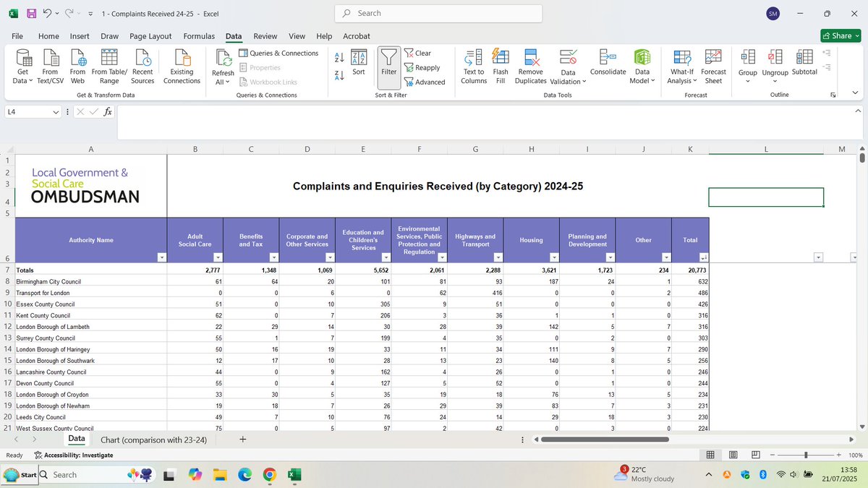Open the Sort dialog
The height and width of the screenshot is (488, 868).
[x=359, y=63]
